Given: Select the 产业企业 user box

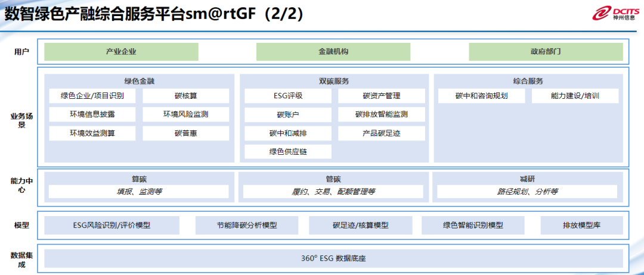Looking at the screenshot, I should [x=121, y=52].
